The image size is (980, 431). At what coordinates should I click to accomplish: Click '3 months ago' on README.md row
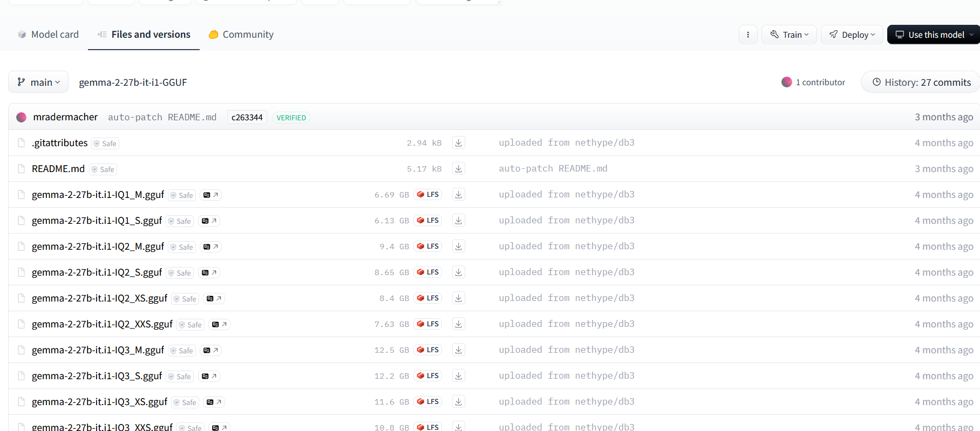pos(944,169)
